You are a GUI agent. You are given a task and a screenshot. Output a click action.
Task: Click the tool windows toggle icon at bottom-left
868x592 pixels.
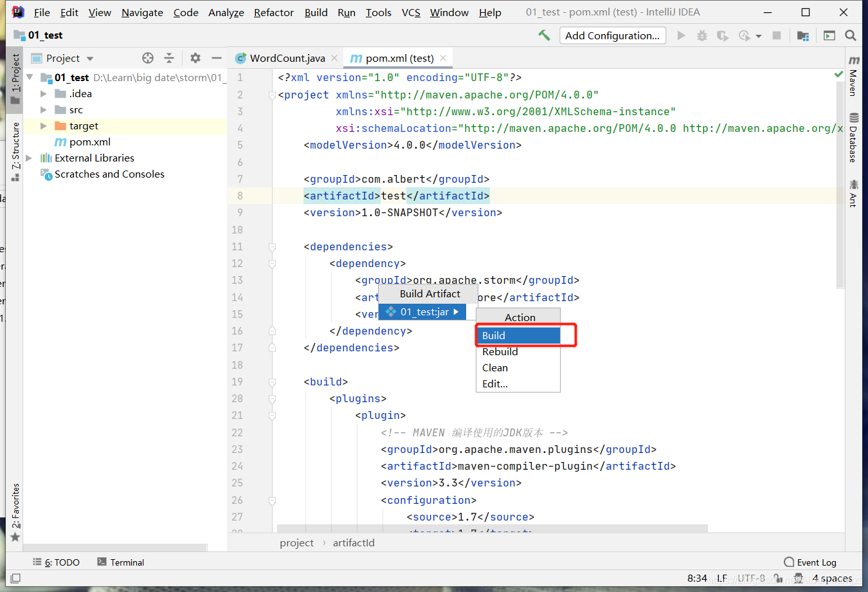click(x=15, y=578)
